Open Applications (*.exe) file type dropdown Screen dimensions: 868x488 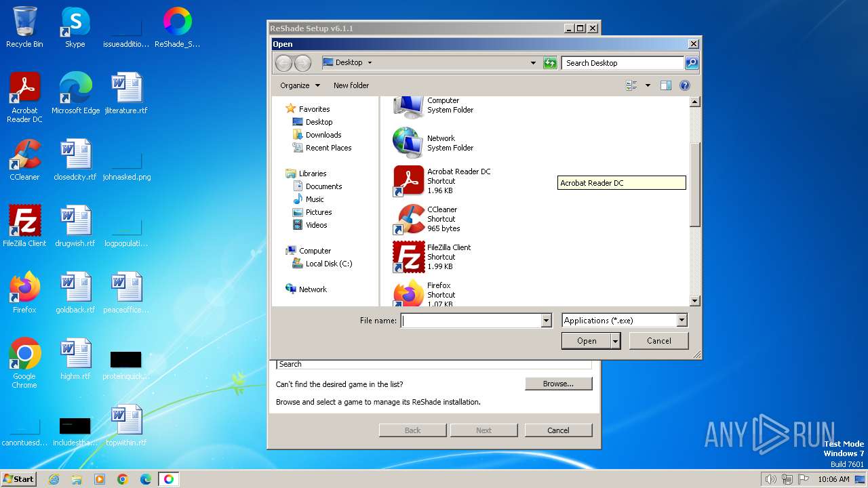pyautogui.click(x=682, y=321)
